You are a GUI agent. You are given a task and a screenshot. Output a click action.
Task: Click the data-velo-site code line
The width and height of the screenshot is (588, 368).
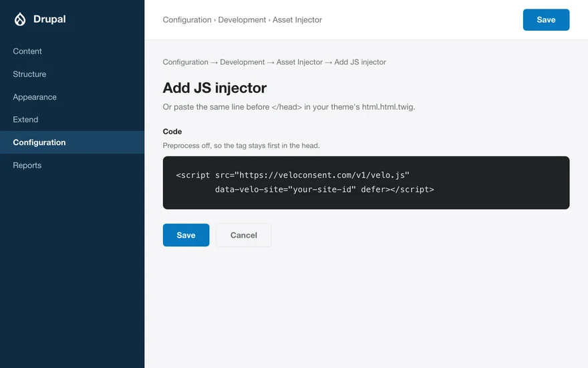pos(324,189)
